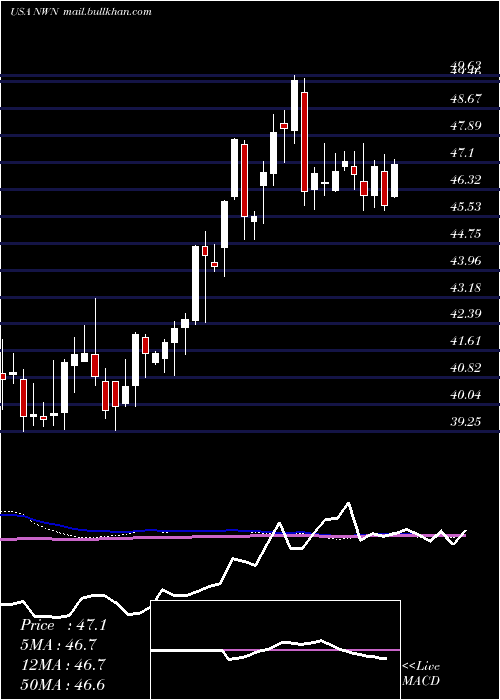Click the 'USA NWN mail.bullkhan.com' chart title
This screenshot has width=500, height=700.
coord(80,12)
